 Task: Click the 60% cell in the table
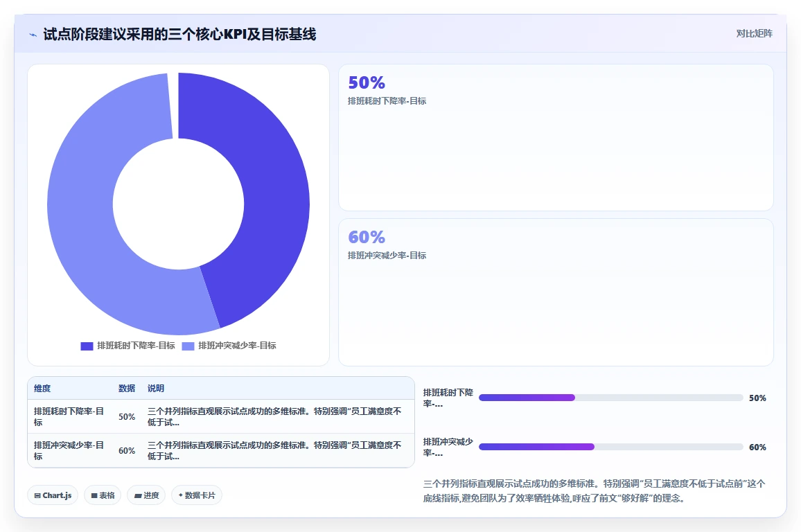[x=127, y=451]
